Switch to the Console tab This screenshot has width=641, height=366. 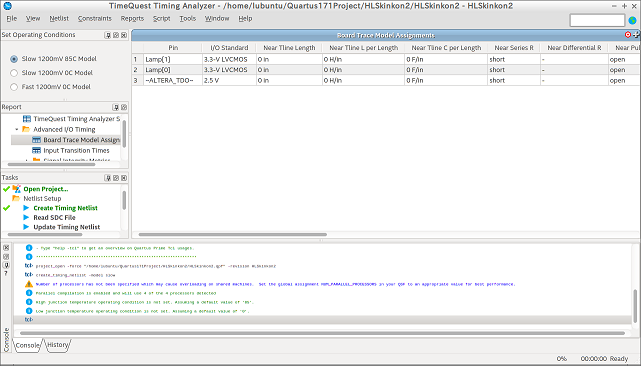click(x=27, y=345)
